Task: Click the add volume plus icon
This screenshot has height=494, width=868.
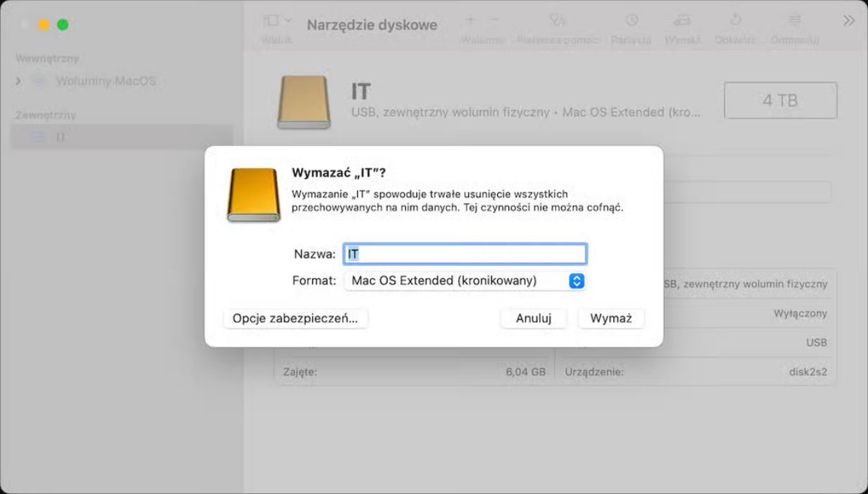Action: 471,20
